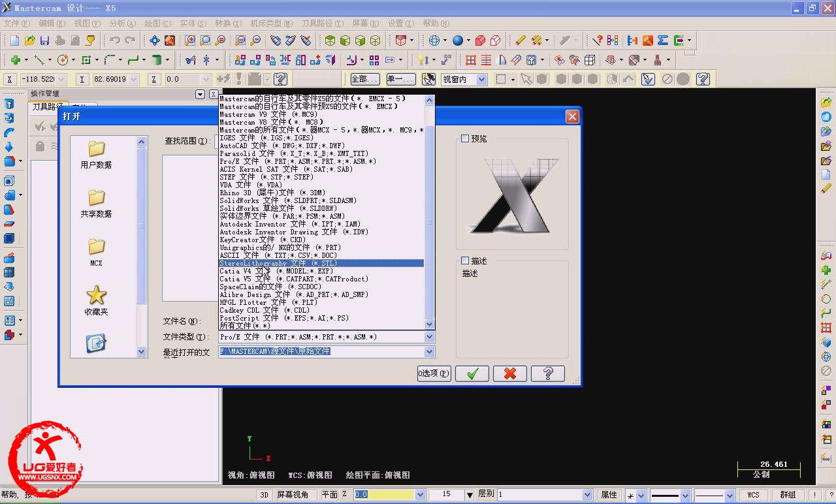Click the question mark help icon beside Z field
836x504 pixels.
280,79
